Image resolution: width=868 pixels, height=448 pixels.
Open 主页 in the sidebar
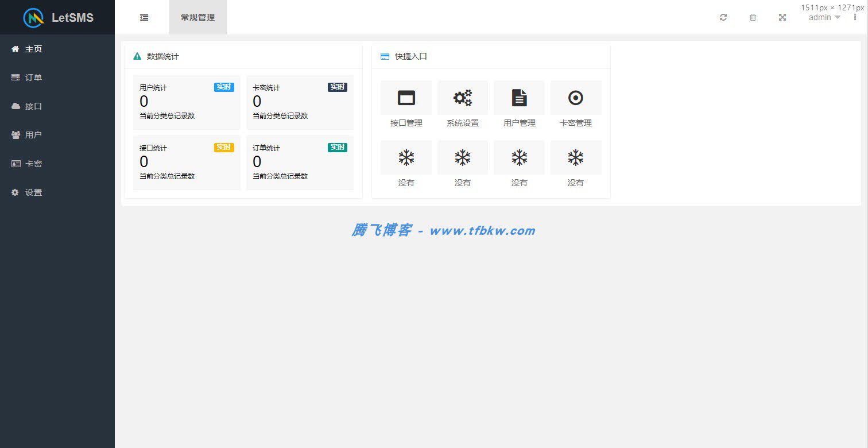coord(57,49)
